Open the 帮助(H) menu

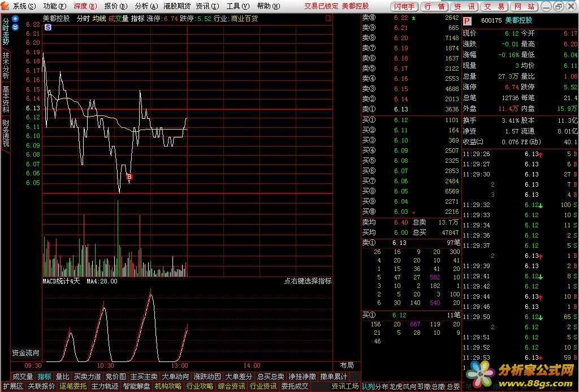click(x=269, y=6)
